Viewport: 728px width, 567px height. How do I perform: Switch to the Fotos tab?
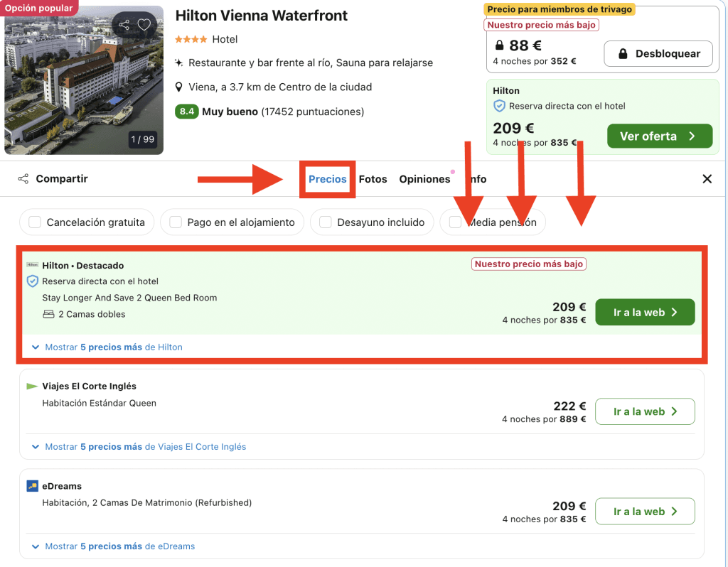point(373,179)
